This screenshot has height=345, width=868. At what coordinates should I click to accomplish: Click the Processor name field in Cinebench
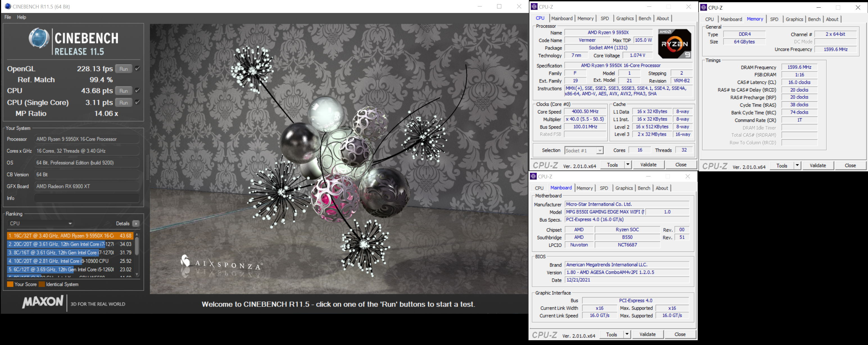[x=87, y=139]
